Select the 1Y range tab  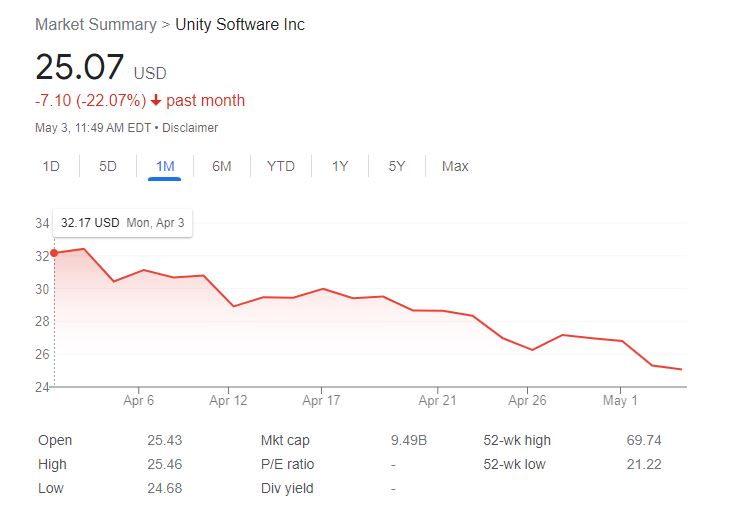tap(340, 166)
